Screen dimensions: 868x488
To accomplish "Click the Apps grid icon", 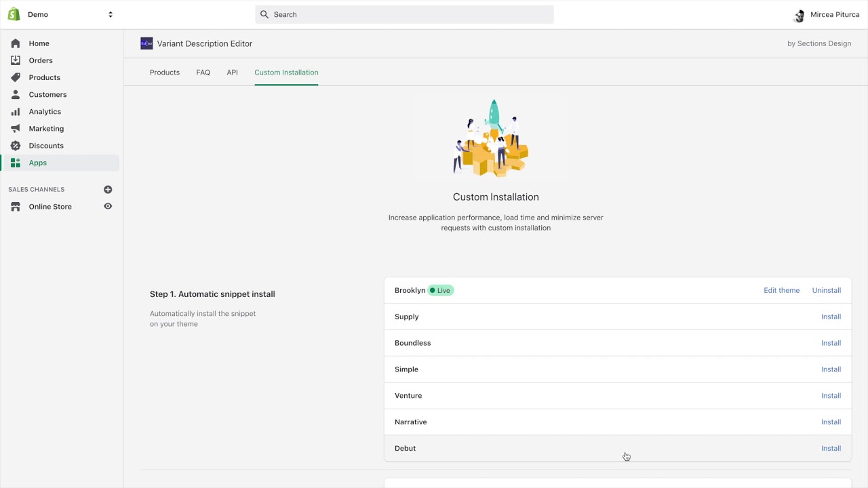I will click(16, 163).
